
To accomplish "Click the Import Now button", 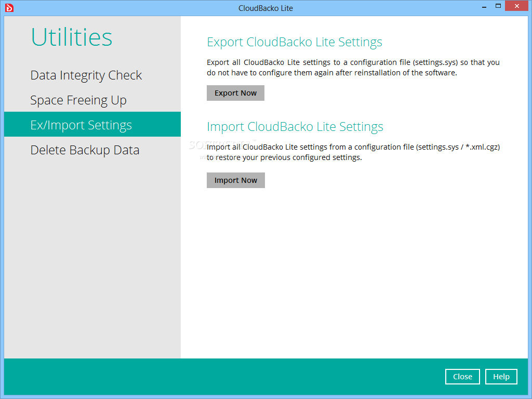I will pyautogui.click(x=236, y=180).
